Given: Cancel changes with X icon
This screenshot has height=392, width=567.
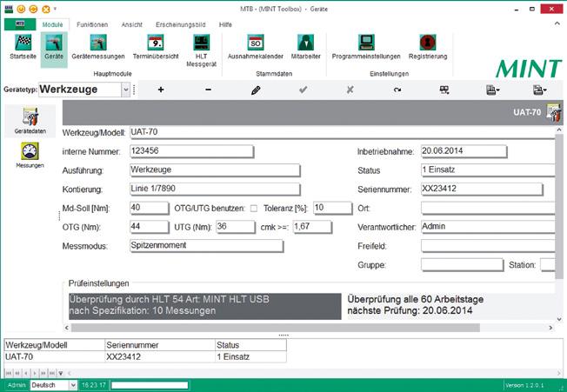Looking at the screenshot, I should point(350,90).
